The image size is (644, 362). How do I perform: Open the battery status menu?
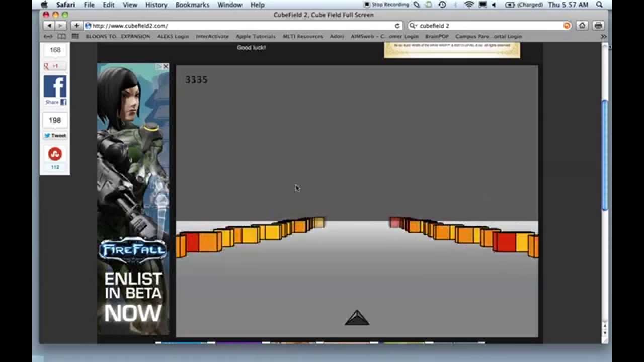pyautogui.click(x=524, y=5)
